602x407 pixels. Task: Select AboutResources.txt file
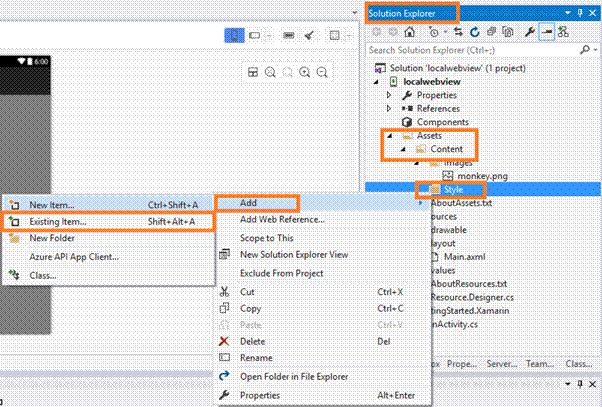tap(469, 284)
